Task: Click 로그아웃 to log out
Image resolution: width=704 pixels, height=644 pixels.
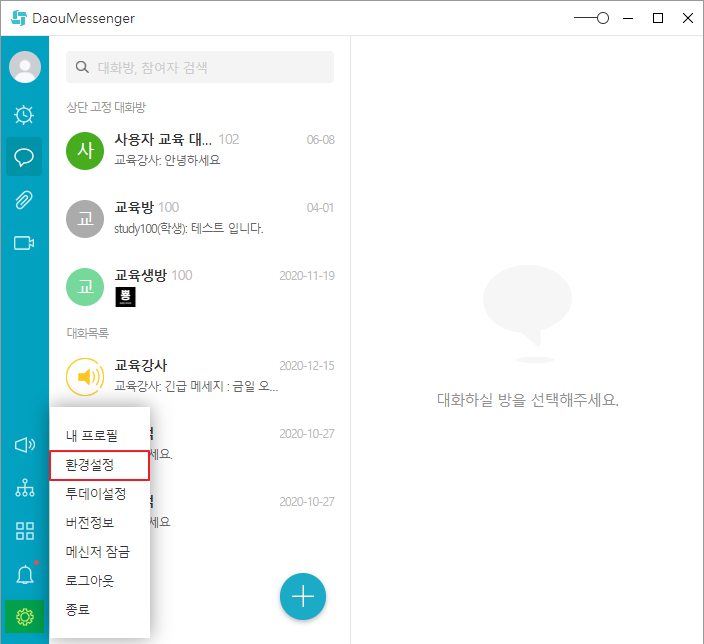Action: (x=90, y=580)
